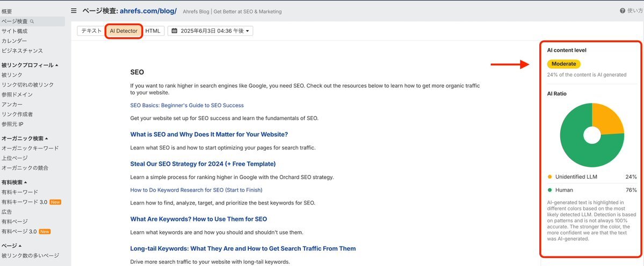Open リンク作成者 report
The width and height of the screenshot is (644, 266).
coord(17,114)
